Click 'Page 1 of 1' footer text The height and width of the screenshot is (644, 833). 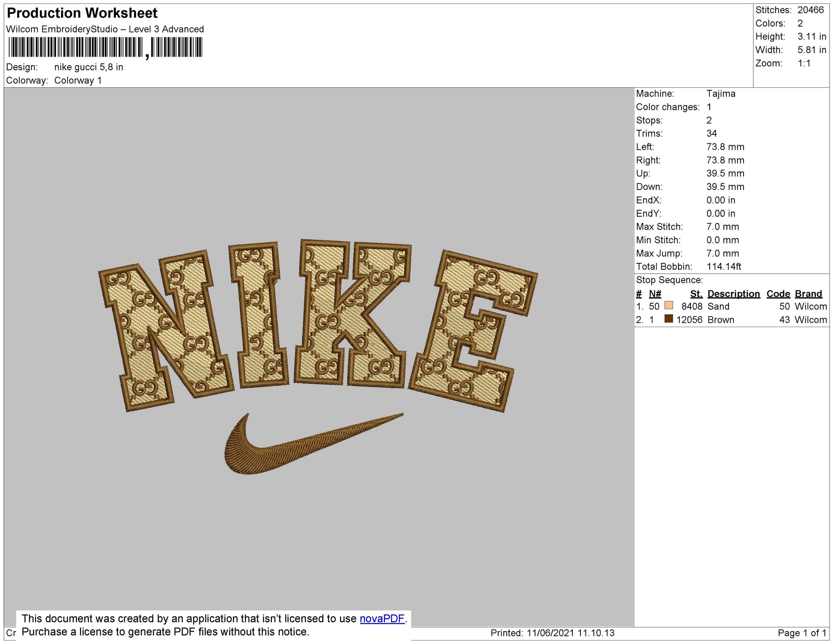click(x=802, y=633)
